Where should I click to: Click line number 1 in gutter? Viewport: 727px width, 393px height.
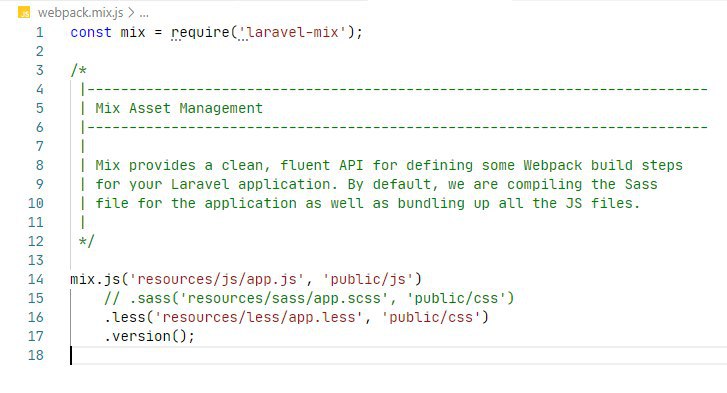(x=40, y=32)
